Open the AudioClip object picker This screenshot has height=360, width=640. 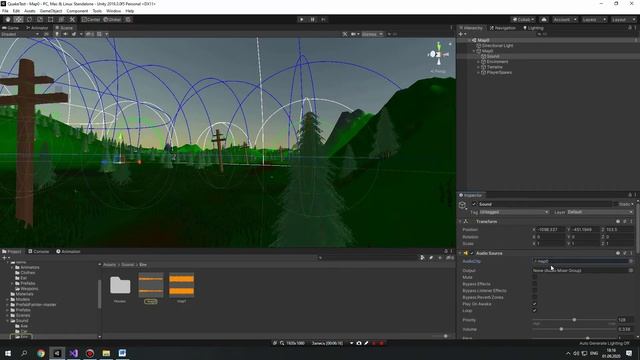[x=631, y=261]
